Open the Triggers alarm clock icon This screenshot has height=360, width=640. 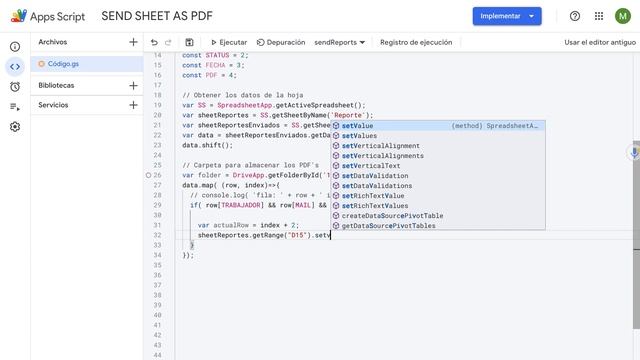[15, 87]
